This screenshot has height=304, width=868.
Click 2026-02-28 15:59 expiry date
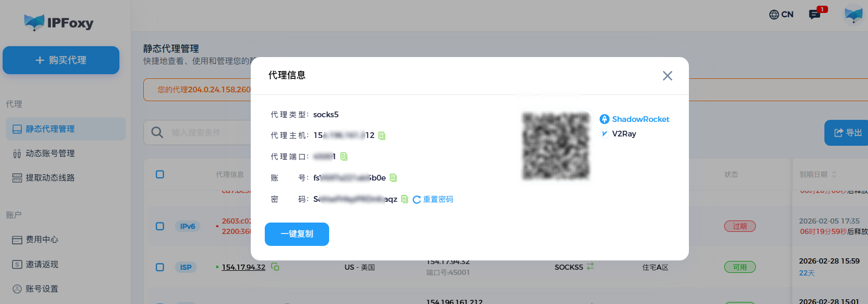coord(829,261)
